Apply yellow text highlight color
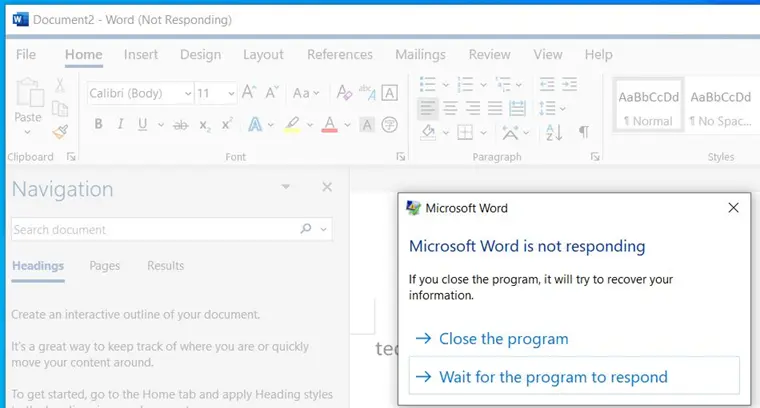 [292, 125]
